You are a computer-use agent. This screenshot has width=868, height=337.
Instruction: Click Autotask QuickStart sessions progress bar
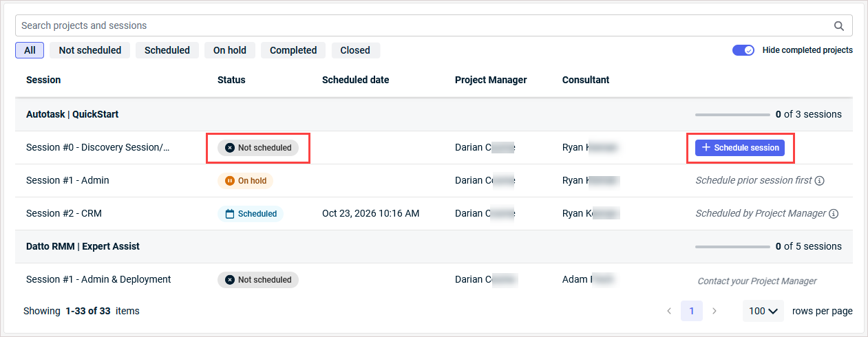732,114
